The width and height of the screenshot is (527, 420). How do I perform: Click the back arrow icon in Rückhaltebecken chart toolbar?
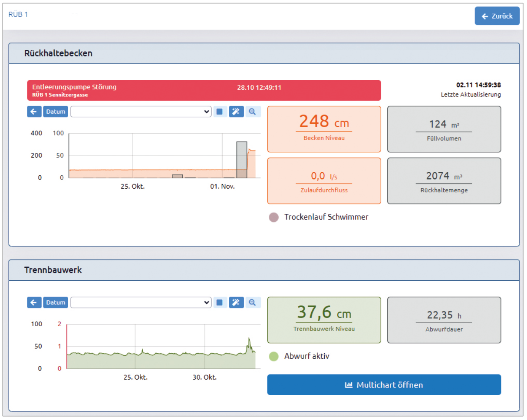pyautogui.click(x=34, y=112)
